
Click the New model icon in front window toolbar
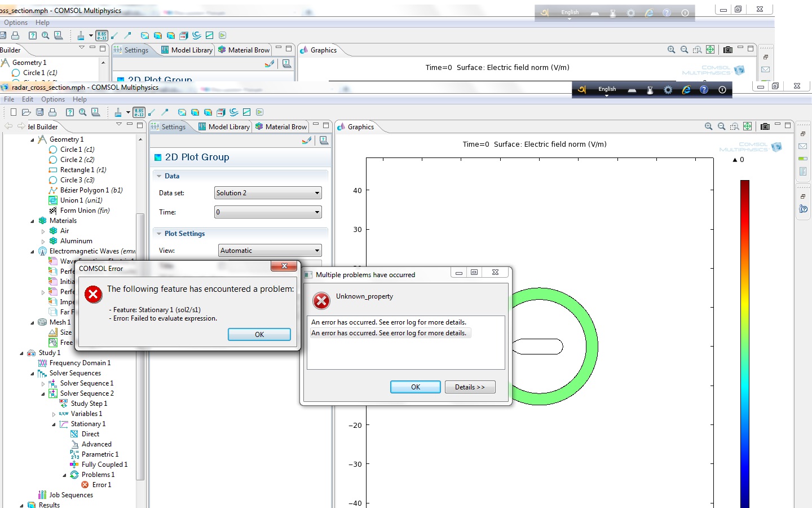coord(14,112)
